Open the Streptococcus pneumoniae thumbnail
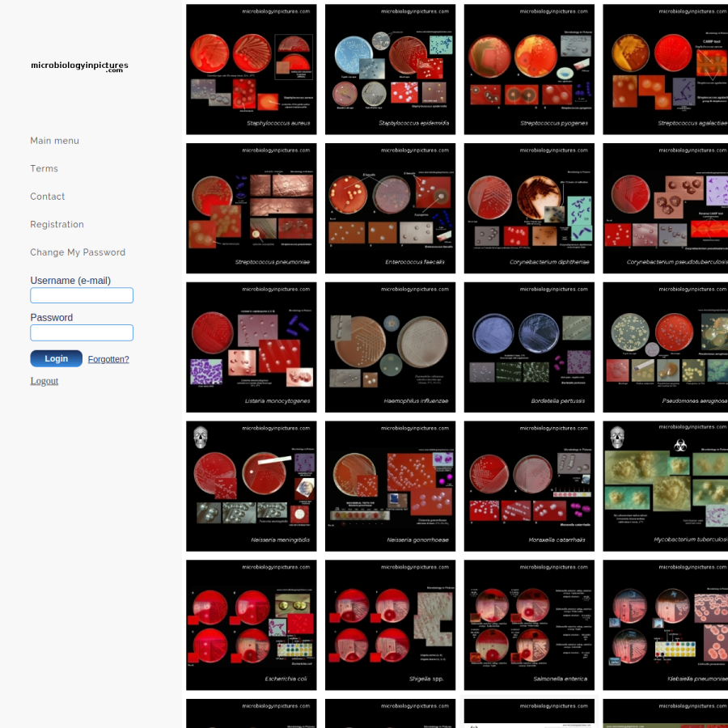This screenshot has height=728, width=728. [x=252, y=208]
